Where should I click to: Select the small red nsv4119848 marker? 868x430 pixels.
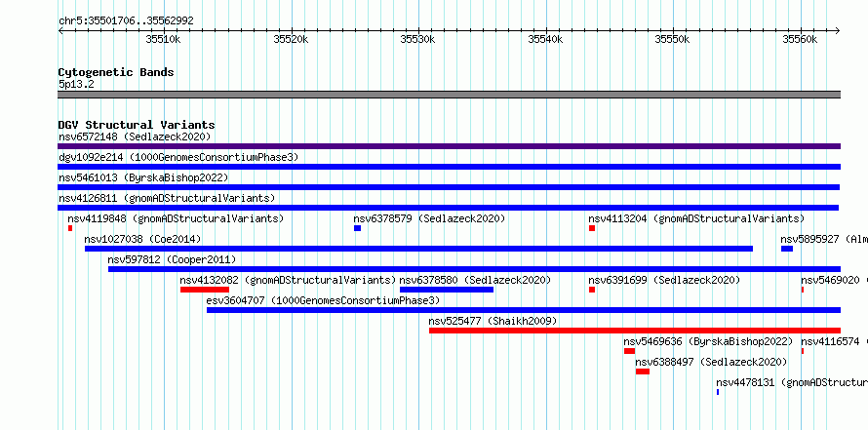click(70, 228)
